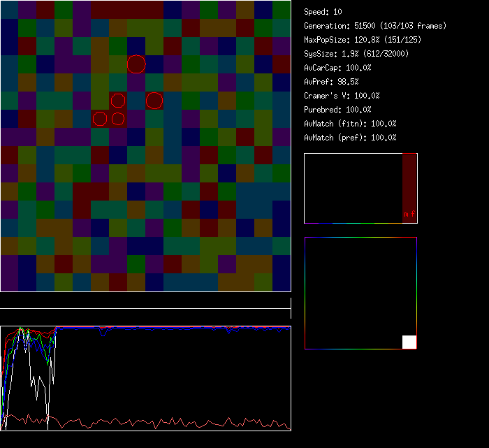489x448 pixels.
Task: Click the AvPref: 98.5% value
Action: pyautogui.click(x=331, y=82)
